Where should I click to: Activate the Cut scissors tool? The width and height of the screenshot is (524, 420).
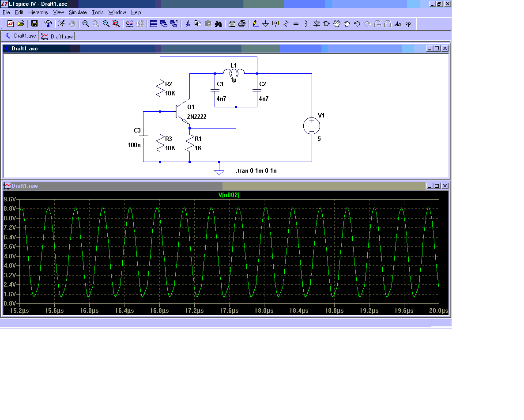coord(188,24)
